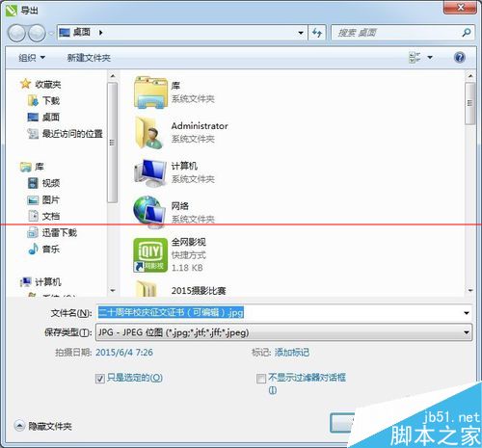Click file list scrollbar up arrow
This screenshot has width=482, height=448.
(x=470, y=76)
